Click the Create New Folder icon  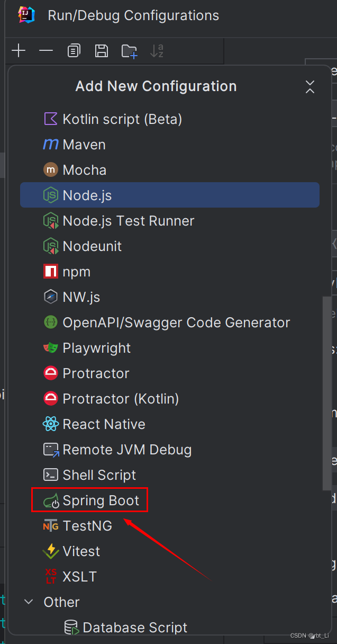click(x=129, y=51)
